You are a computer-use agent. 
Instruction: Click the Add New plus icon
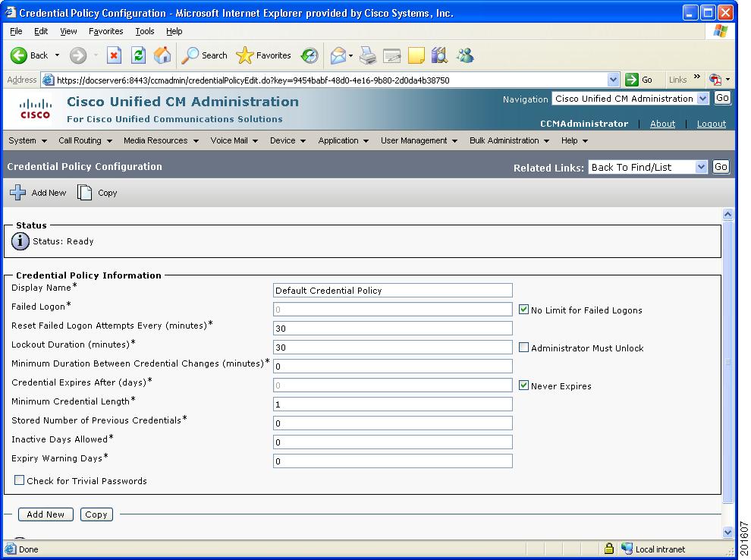click(17, 193)
